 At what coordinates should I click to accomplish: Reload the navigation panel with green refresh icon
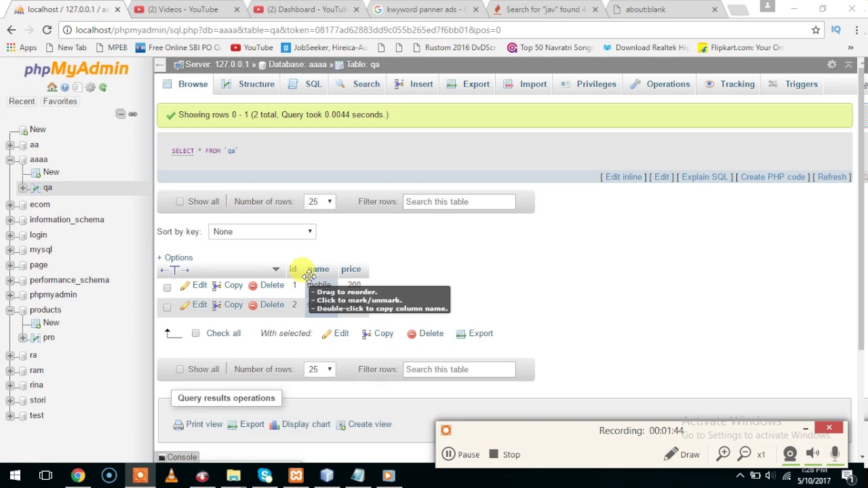103,87
